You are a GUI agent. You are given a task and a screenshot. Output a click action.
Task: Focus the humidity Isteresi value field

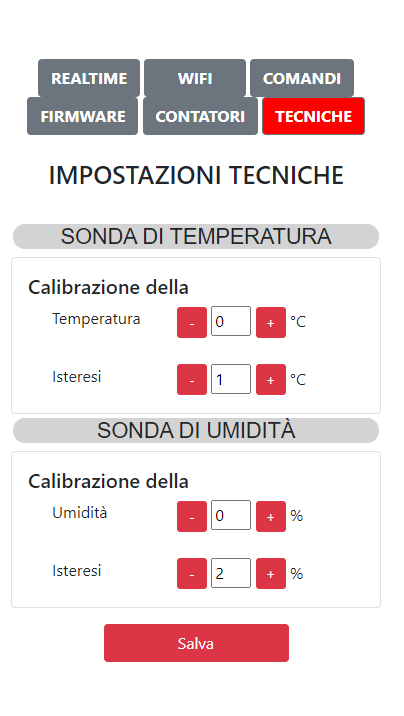coord(231,573)
